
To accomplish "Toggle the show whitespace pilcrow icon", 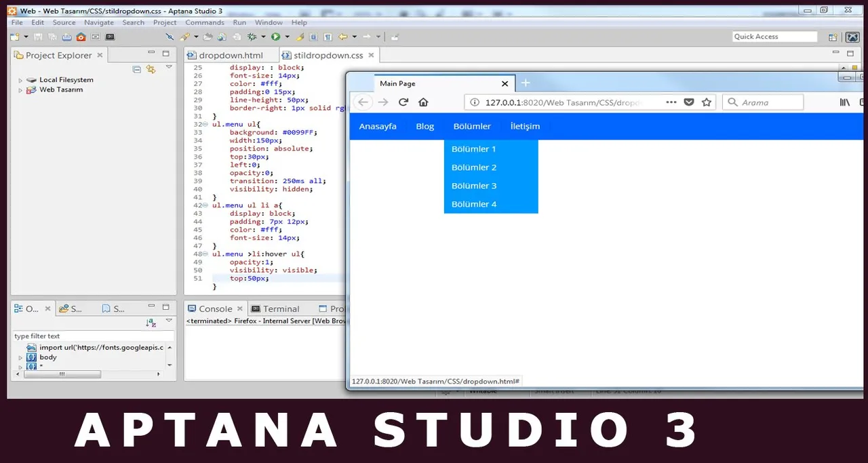I will point(328,37).
